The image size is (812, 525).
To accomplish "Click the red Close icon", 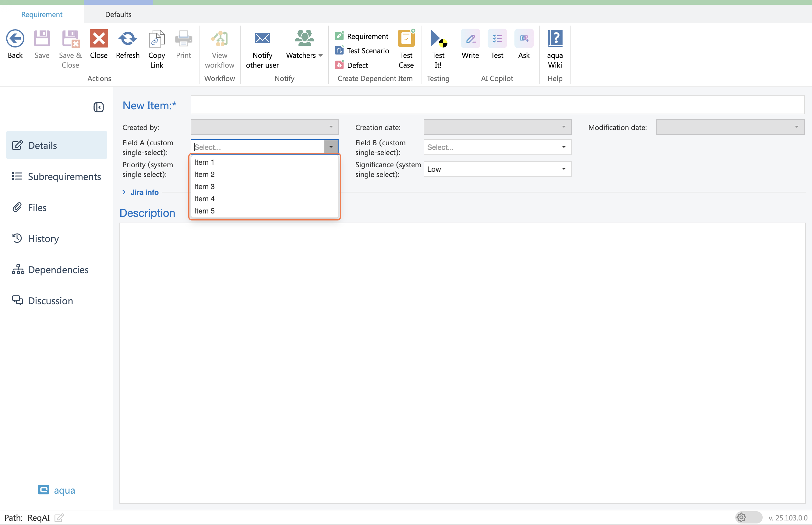I will click(x=98, y=38).
